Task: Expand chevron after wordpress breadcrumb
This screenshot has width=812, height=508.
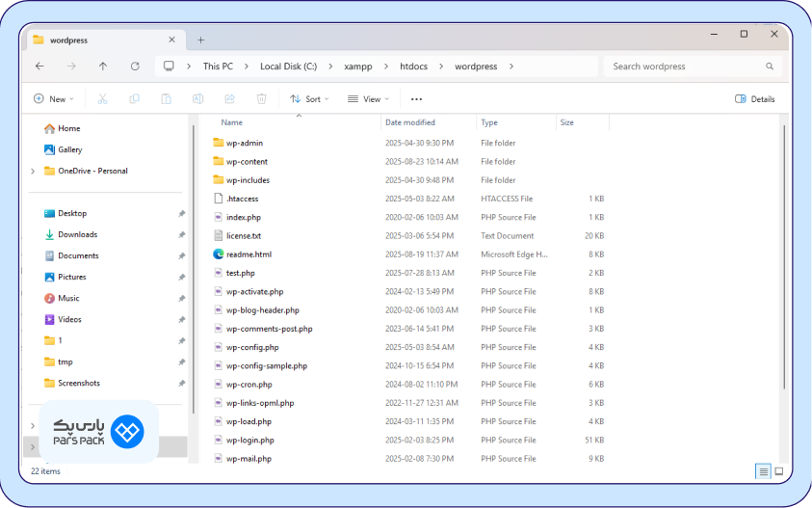Action: click(511, 67)
